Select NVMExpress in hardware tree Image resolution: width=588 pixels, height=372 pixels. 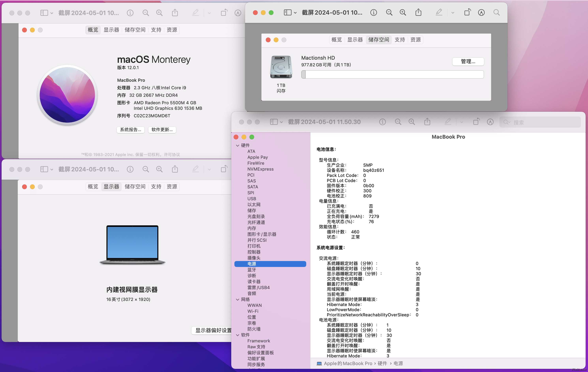260,169
